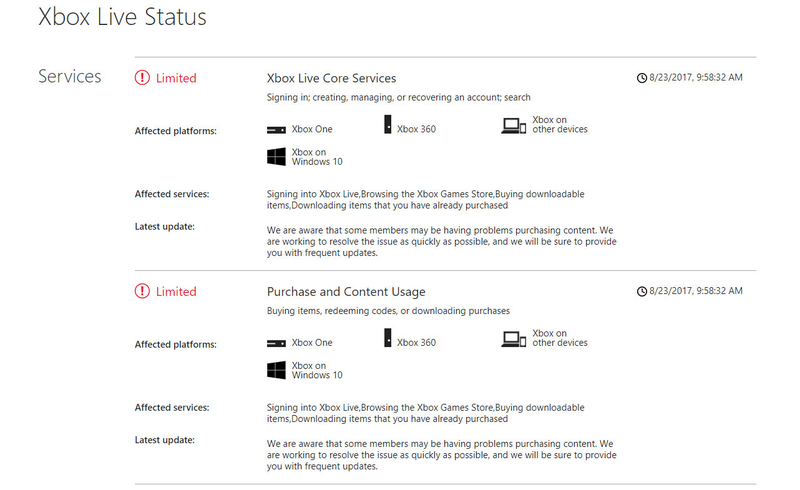Click the Services section heading

coord(70,77)
